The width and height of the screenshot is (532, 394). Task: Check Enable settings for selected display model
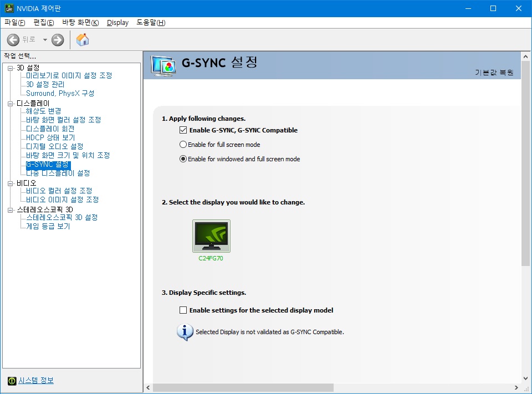[183, 310]
